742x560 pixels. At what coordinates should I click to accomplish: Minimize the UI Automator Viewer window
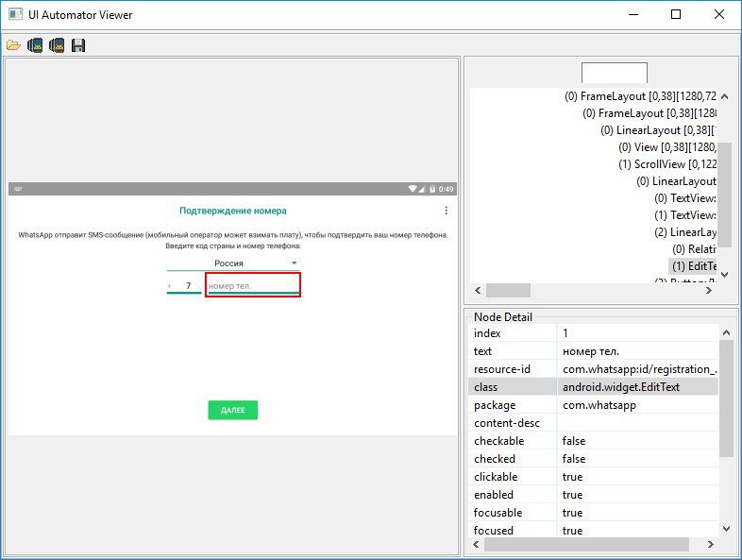[633, 14]
